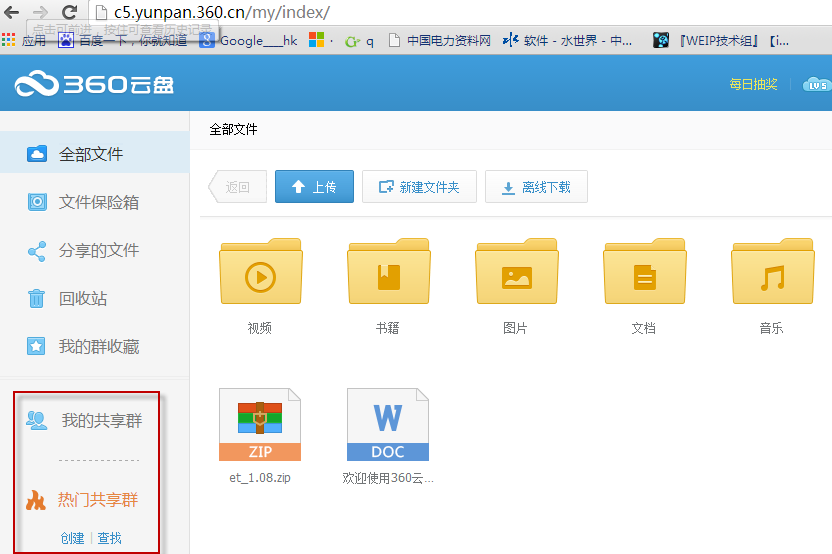Open the 文档 documents folder icon
832x554 pixels.
(x=645, y=271)
